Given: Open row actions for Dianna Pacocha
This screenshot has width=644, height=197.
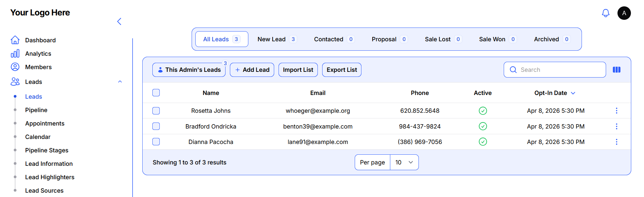Looking at the screenshot, I should 616,142.
